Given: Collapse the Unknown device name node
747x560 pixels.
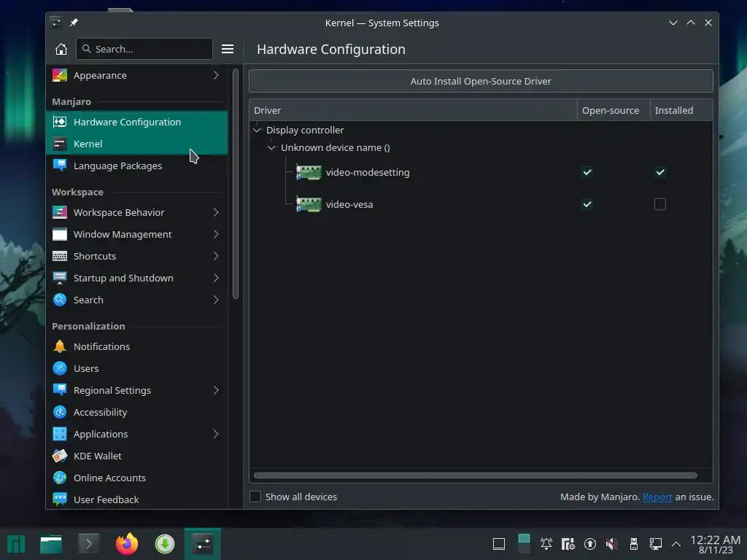Looking at the screenshot, I should [271, 147].
